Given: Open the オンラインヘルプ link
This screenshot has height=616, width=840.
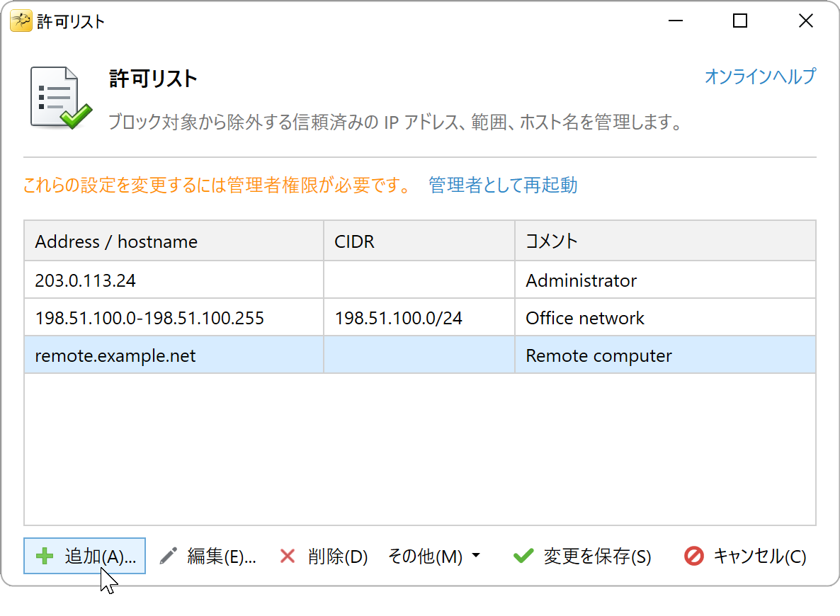Looking at the screenshot, I should click(x=760, y=76).
